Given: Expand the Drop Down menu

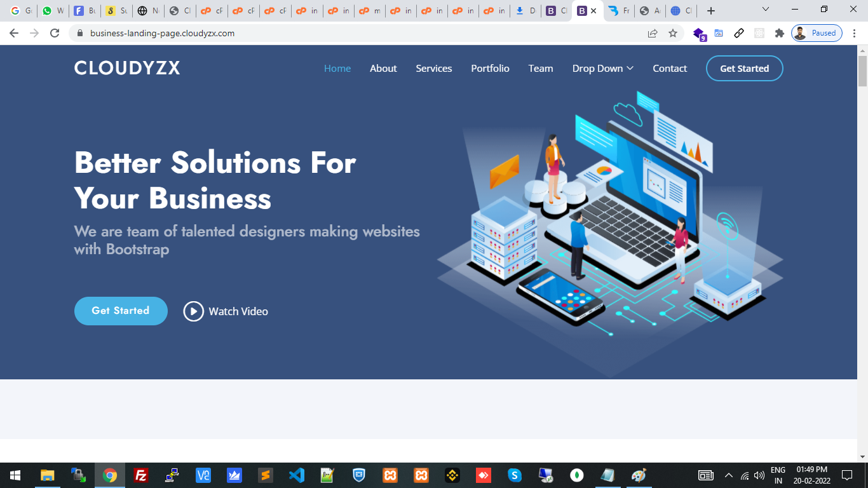Looking at the screenshot, I should (x=602, y=69).
